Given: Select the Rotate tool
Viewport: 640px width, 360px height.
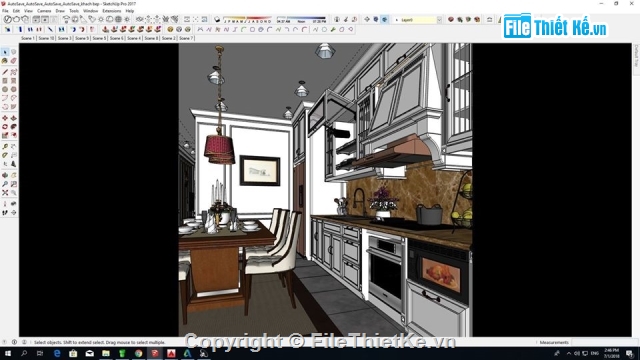Looking at the screenshot, I should (5, 127).
